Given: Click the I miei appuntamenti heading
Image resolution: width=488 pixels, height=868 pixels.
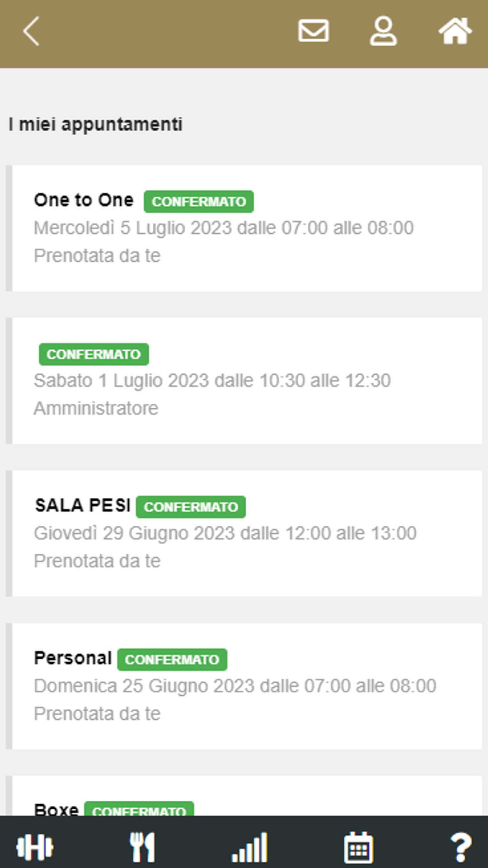Looking at the screenshot, I should point(95,124).
